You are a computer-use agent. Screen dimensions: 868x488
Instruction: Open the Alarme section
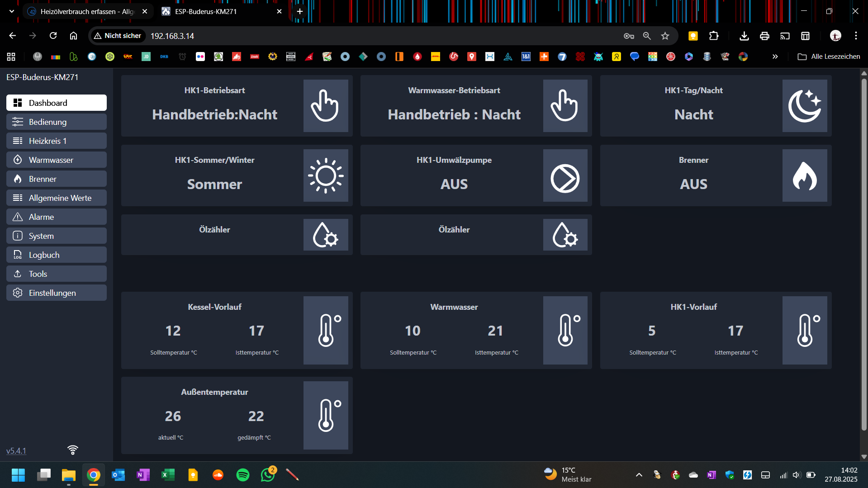(x=57, y=217)
